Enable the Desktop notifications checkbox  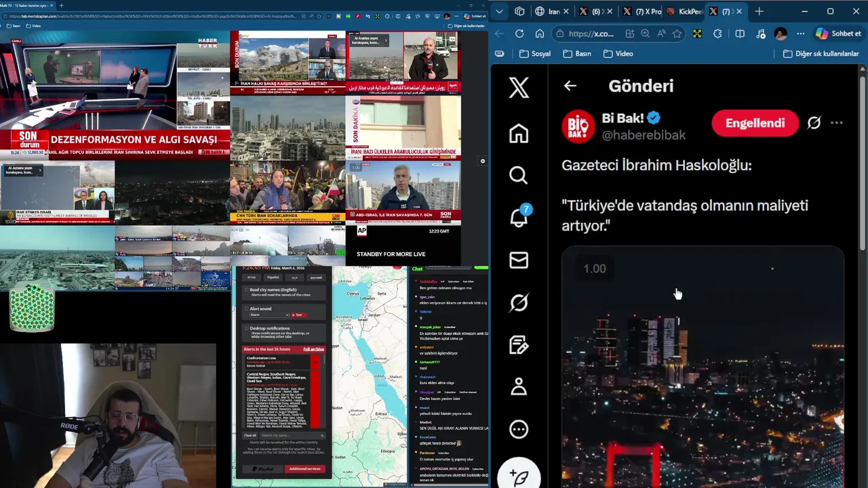click(246, 328)
